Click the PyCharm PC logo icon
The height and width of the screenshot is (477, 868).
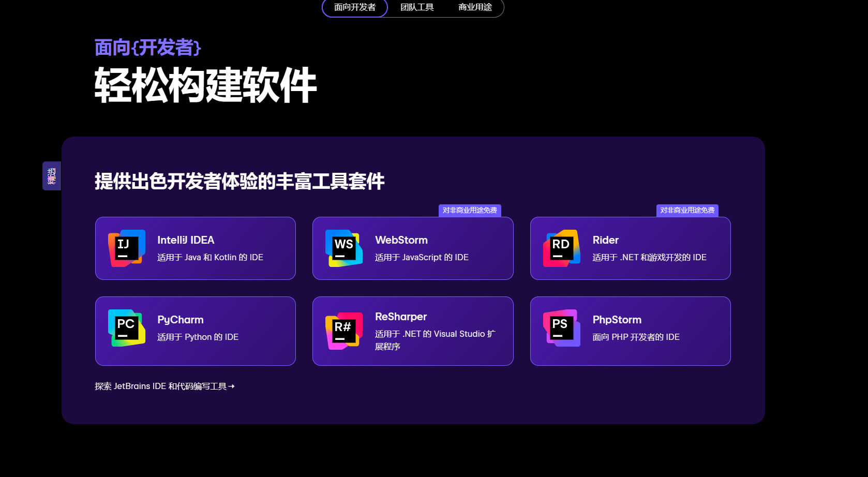pyautogui.click(x=127, y=328)
